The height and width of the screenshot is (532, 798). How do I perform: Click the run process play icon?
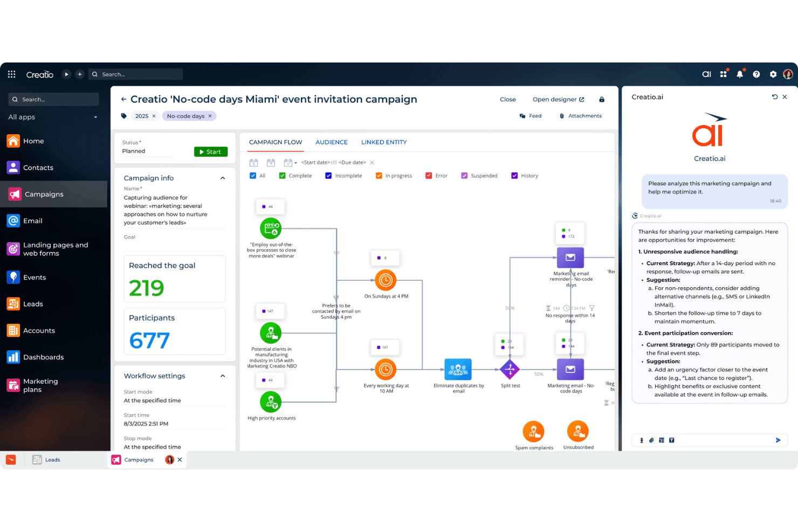66,74
